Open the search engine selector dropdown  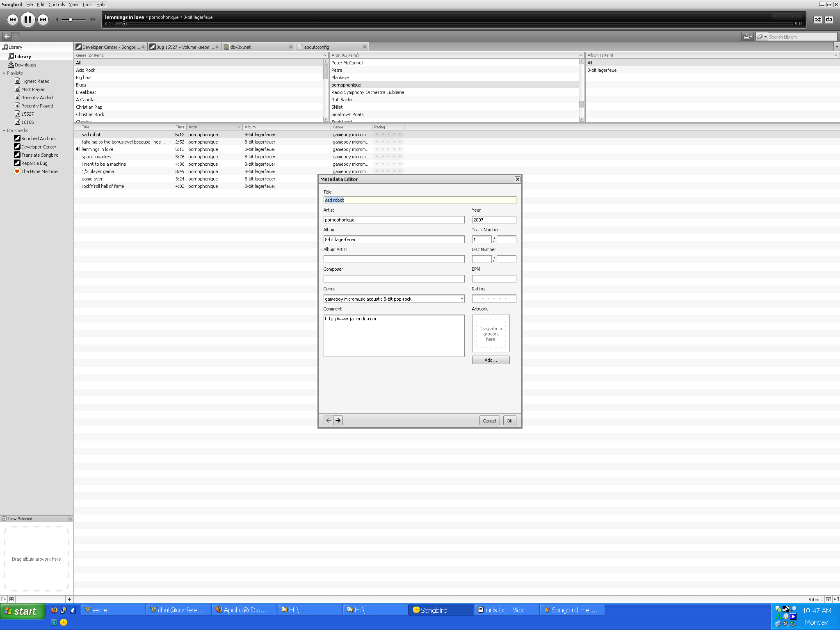tap(762, 37)
